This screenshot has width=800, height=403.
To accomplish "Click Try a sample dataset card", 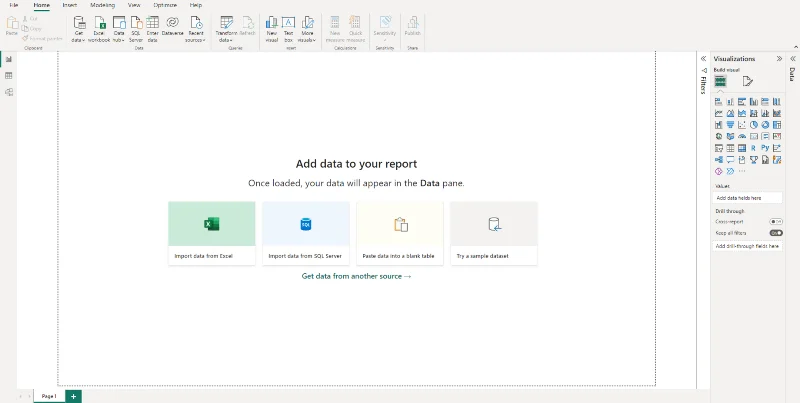I will point(494,233).
